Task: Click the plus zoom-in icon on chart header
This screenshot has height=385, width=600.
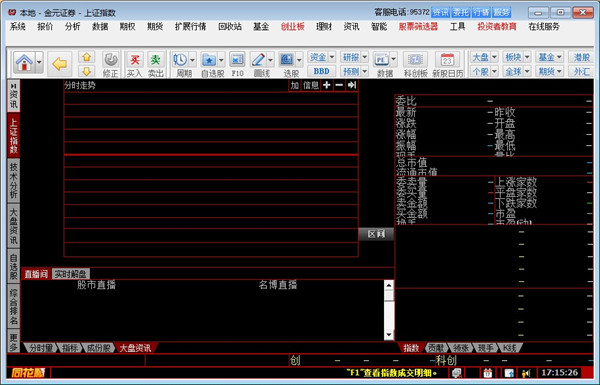Action: pyautogui.click(x=327, y=85)
